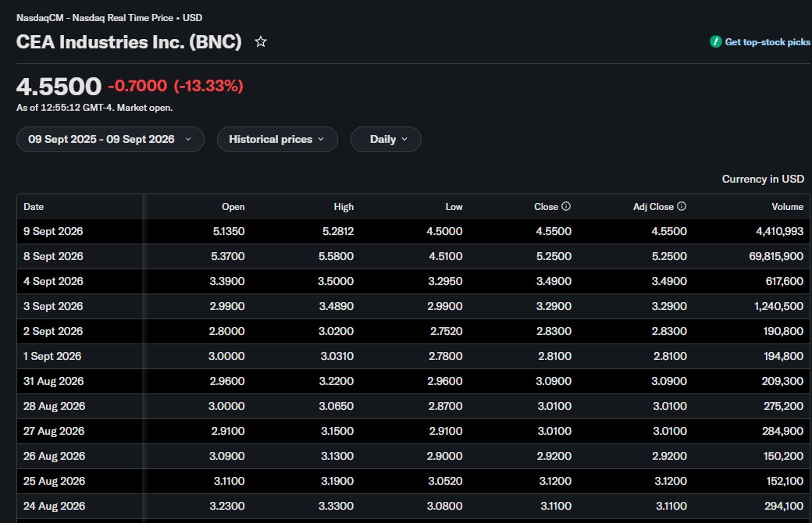812x523 pixels.
Task: Select the 2 Sept 2026 date cell
Action: click(x=53, y=331)
